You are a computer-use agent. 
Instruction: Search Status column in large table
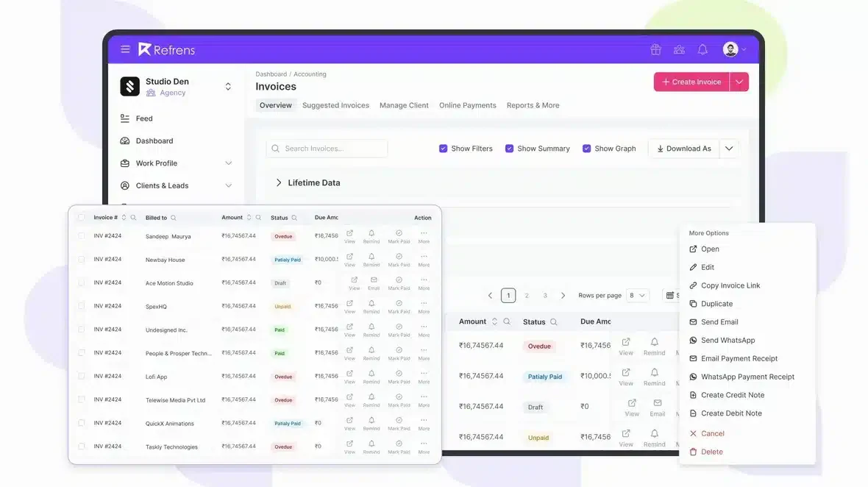tap(554, 322)
